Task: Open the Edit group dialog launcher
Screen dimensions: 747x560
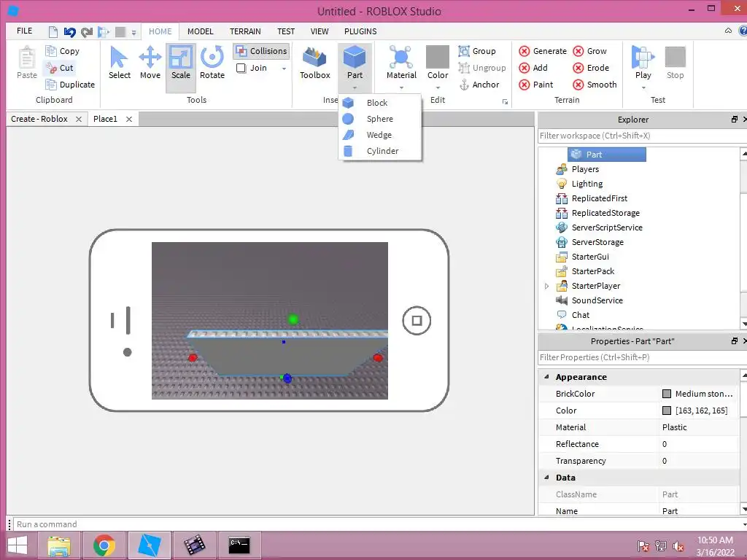Action: click(505, 101)
